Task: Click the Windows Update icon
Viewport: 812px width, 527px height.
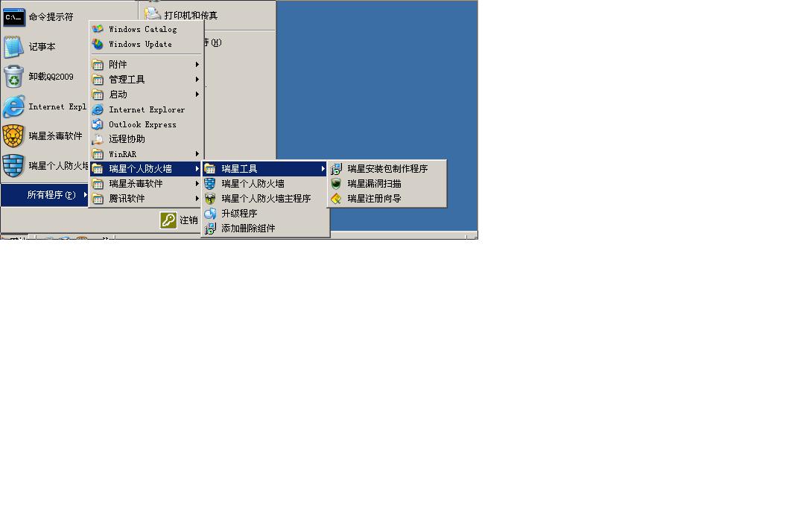Action: tap(98, 44)
